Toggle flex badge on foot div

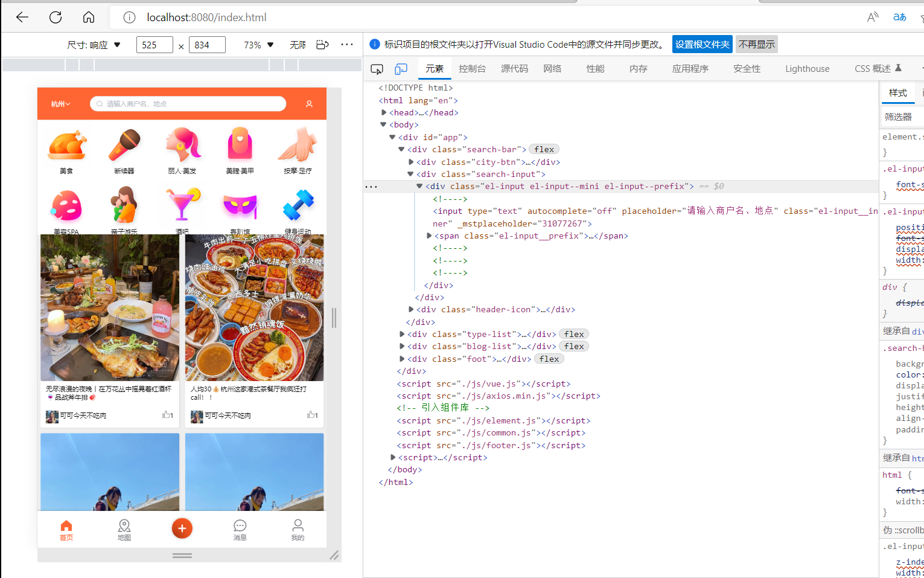pos(549,359)
